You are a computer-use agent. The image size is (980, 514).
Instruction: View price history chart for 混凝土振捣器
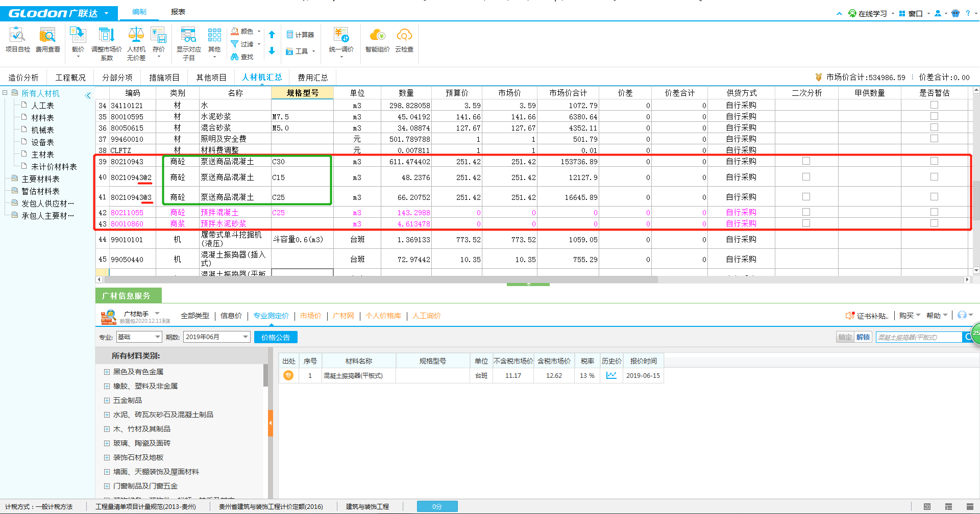pos(611,375)
